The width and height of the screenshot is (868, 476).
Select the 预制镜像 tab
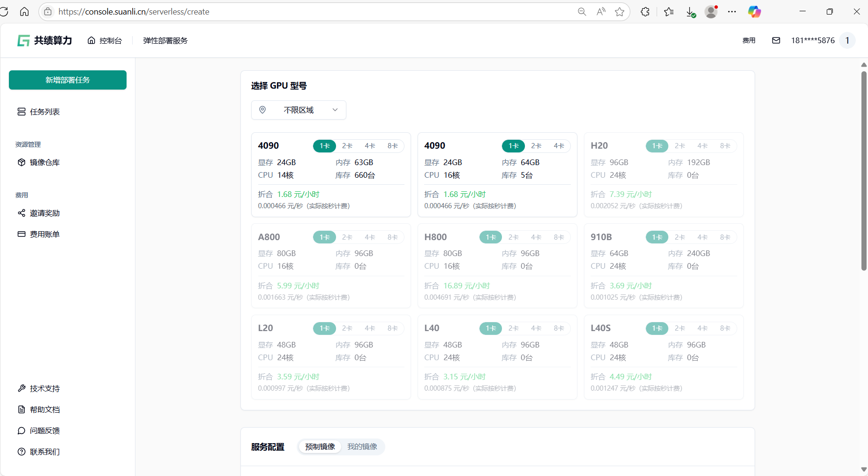click(x=320, y=446)
